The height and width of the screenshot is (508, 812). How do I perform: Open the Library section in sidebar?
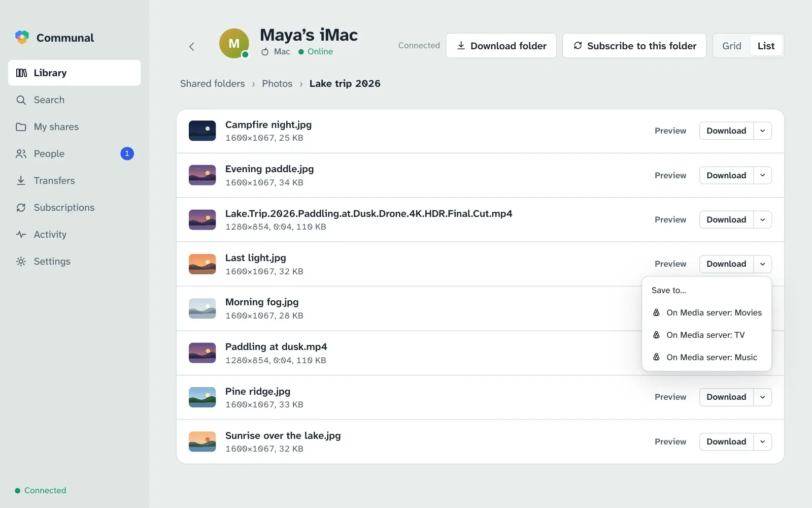pyautogui.click(x=74, y=73)
